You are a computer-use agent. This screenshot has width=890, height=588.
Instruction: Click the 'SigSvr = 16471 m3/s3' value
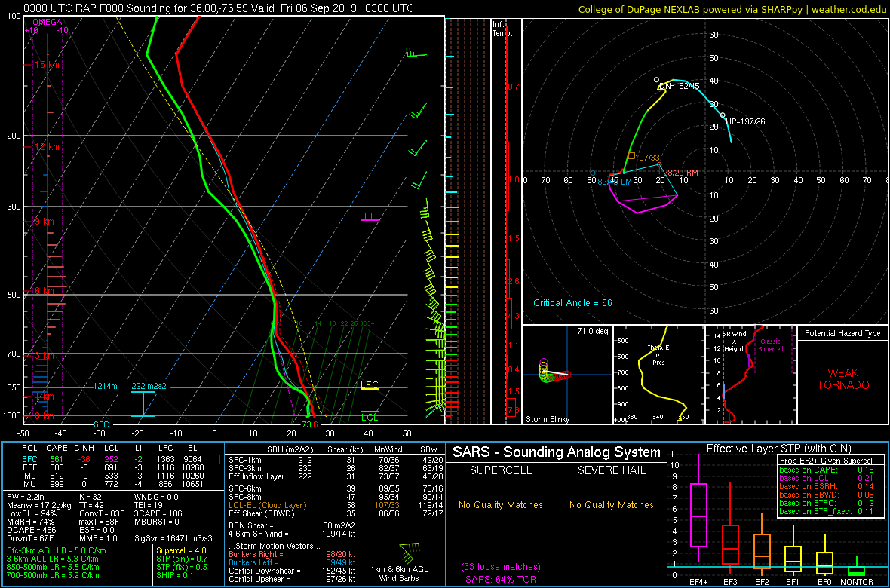coord(175,537)
